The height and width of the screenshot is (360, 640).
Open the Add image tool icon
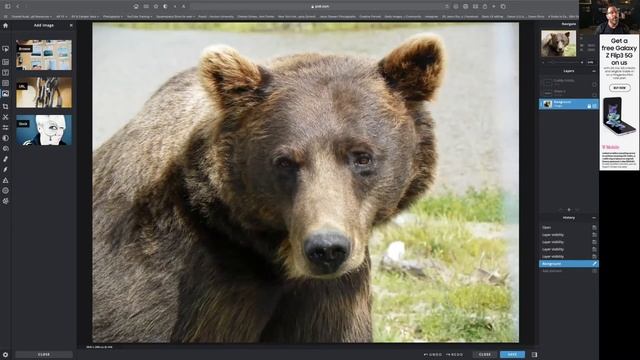pyautogui.click(x=5, y=93)
